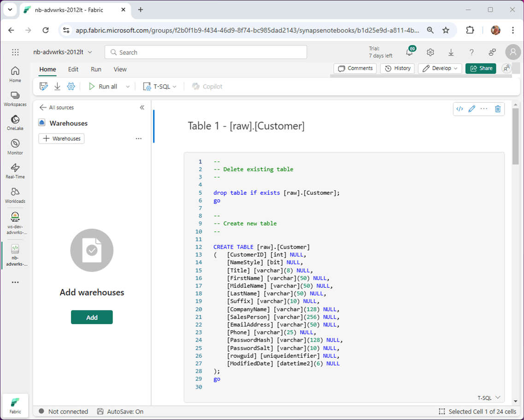Open Real-Time hub in sidebar
Viewport: 524px width, 420px height.
(15, 168)
